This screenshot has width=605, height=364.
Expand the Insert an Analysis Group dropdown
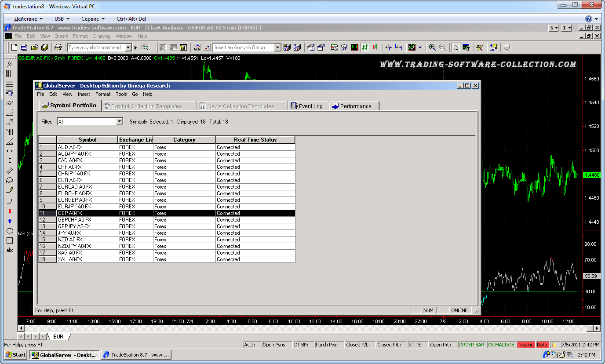pyautogui.click(x=277, y=47)
